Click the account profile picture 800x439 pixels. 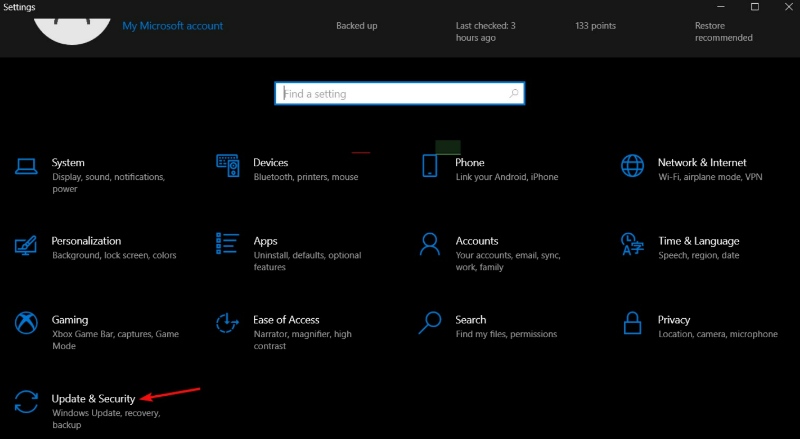pyautogui.click(x=72, y=31)
